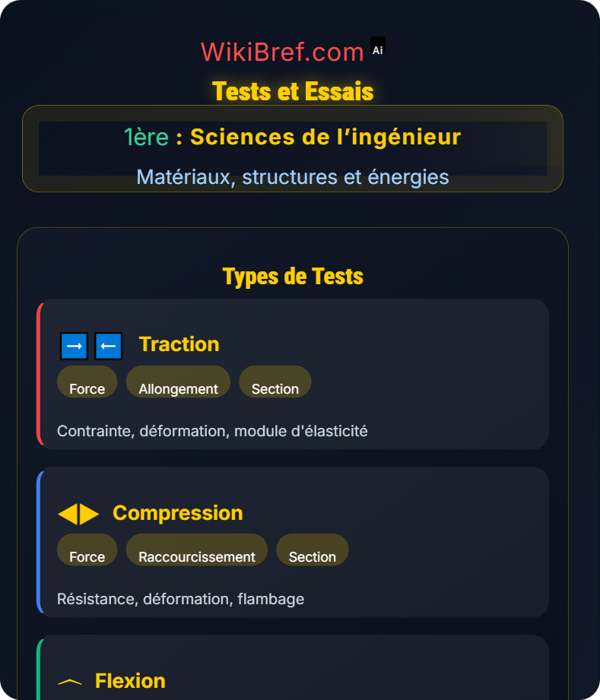Open the WikiBref.com link
Image resolution: width=600 pixels, height=700 pixels.
pyautogui.click(x=282, y=52)
